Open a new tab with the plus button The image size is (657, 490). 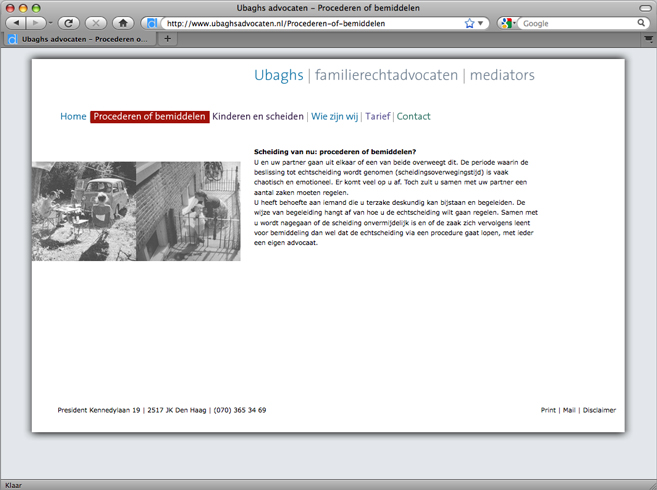(168, 39)
